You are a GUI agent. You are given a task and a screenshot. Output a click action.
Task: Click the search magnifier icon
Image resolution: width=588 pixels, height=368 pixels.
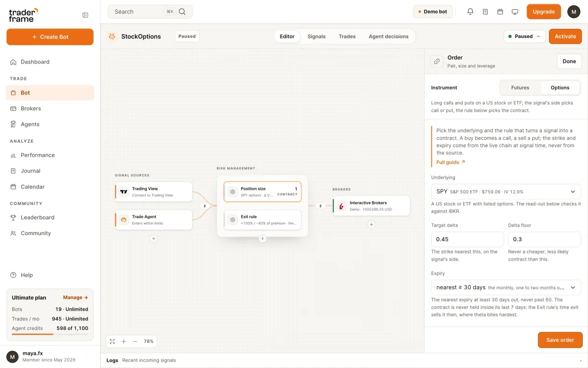[x=182, y=12]
